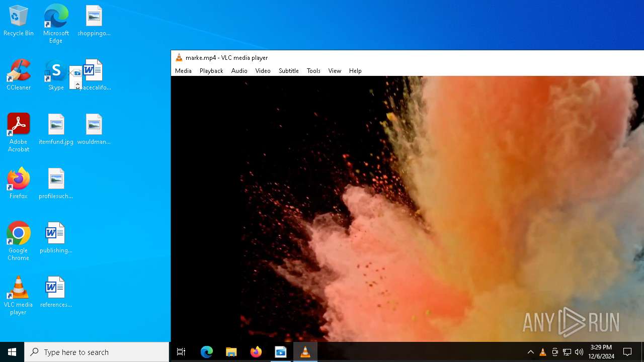Open the Tools menu
The width and height of the screenshot is (644, 362).
click(x=313, y=71)
